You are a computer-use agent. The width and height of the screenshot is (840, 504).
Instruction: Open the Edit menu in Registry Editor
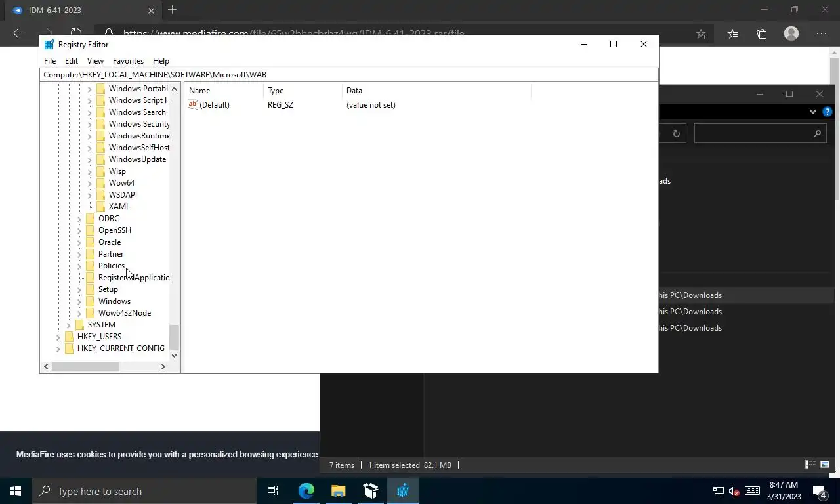pyautogui.click(x=72, y=60)
